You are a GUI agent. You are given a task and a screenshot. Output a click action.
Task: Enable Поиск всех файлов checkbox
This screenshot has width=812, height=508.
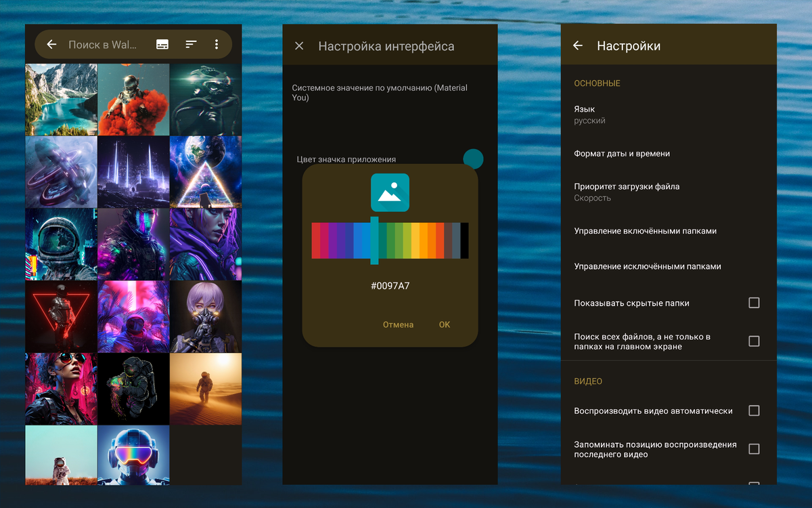754,341
